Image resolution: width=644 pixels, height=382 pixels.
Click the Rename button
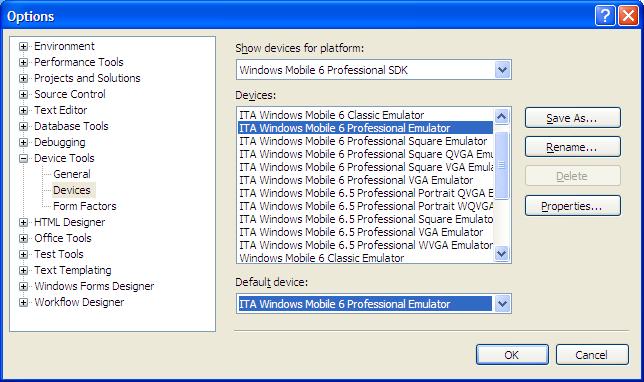573,147
